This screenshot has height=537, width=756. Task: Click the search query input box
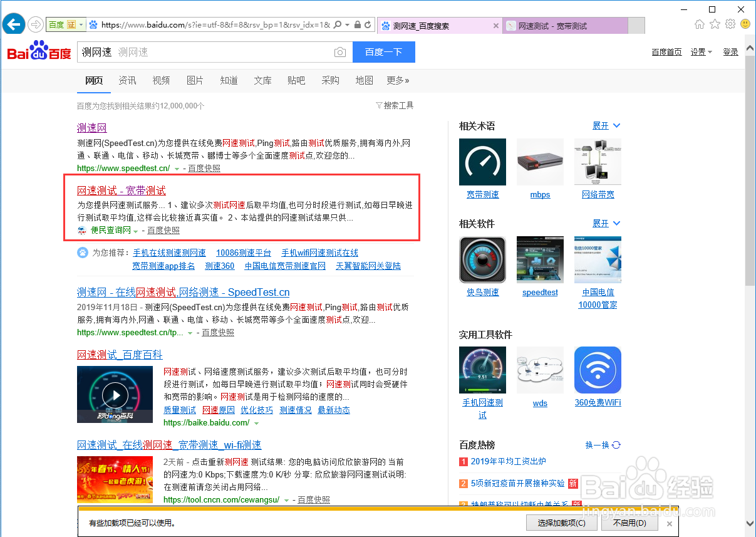(x=214, y=52)
